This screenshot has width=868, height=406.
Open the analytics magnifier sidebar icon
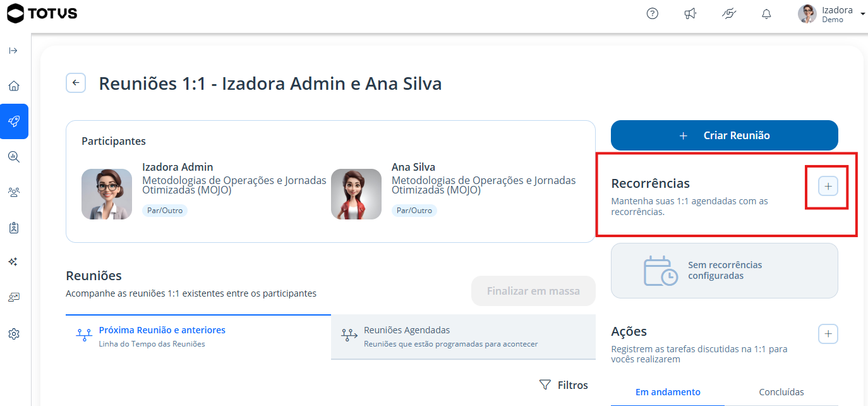pyautogui.click(x=14, y=157)
